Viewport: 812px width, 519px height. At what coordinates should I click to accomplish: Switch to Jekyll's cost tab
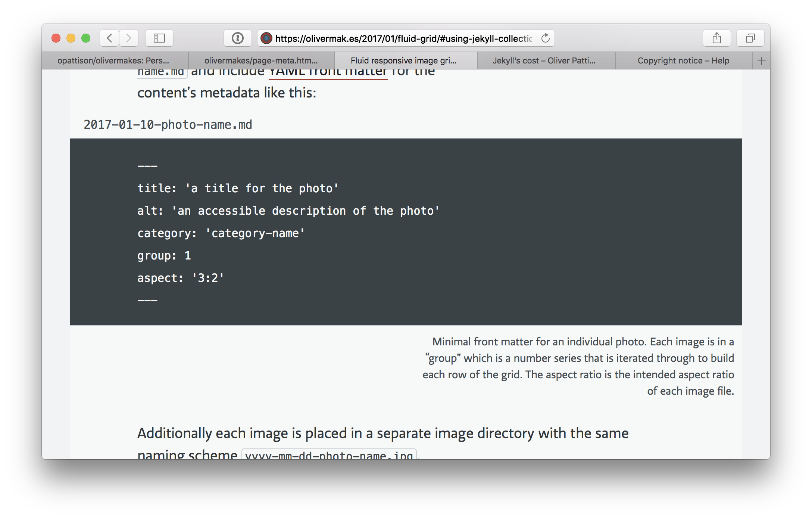click(544, 61)
